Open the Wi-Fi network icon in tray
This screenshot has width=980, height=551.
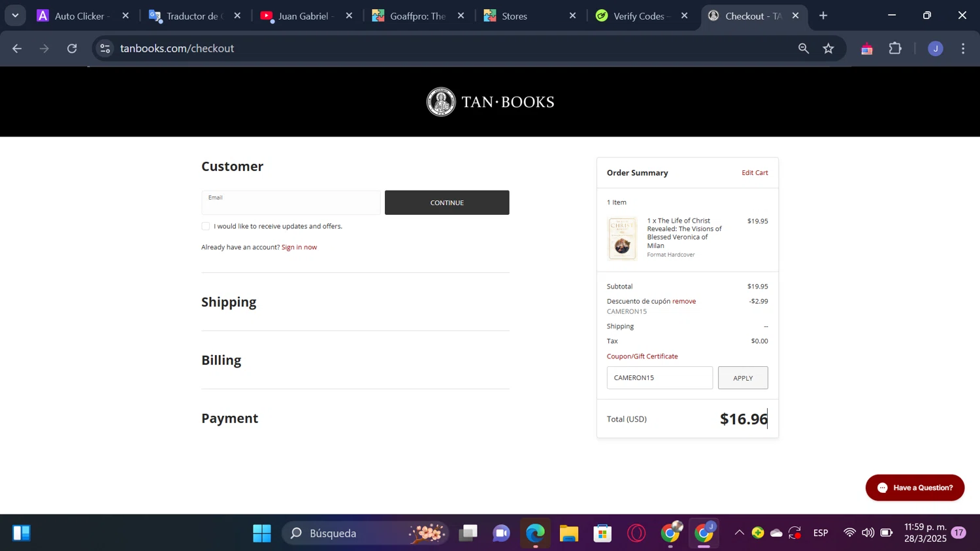point(849,533)
